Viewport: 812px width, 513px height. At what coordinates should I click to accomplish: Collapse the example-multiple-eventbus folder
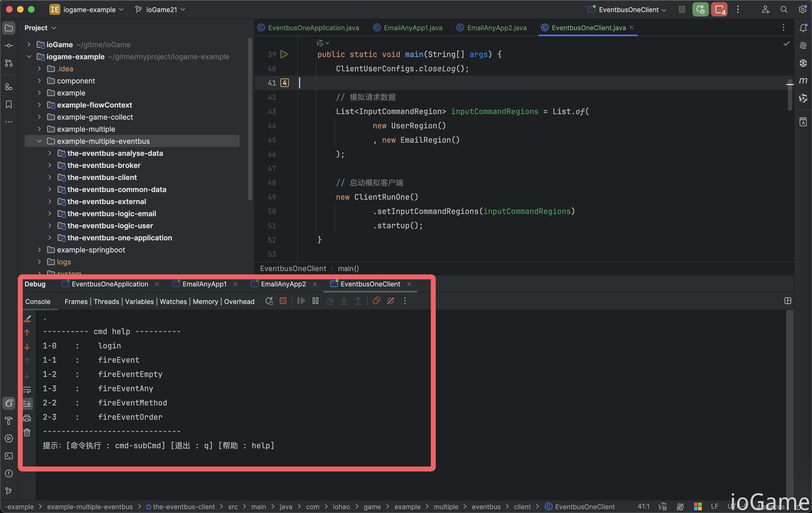(40, 141)
